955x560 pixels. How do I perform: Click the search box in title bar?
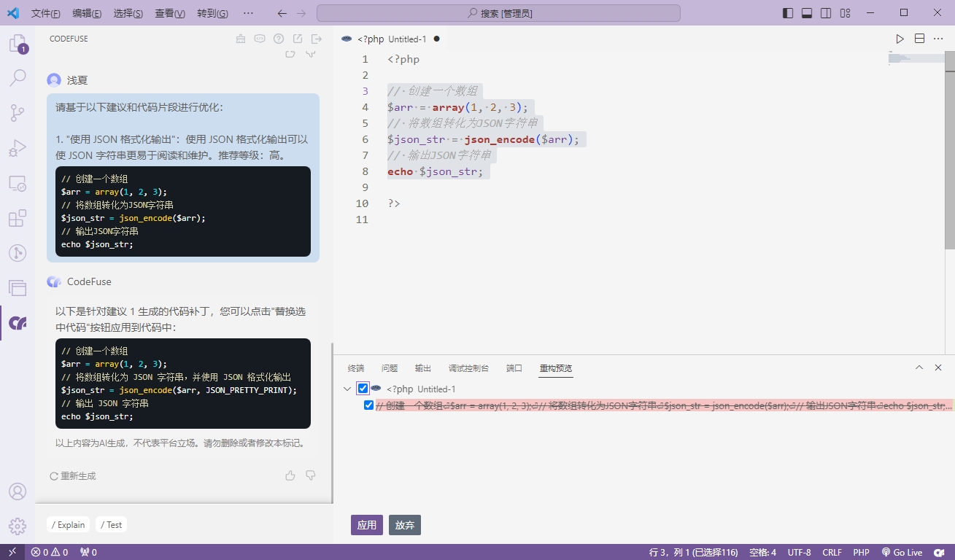(498, 13)
